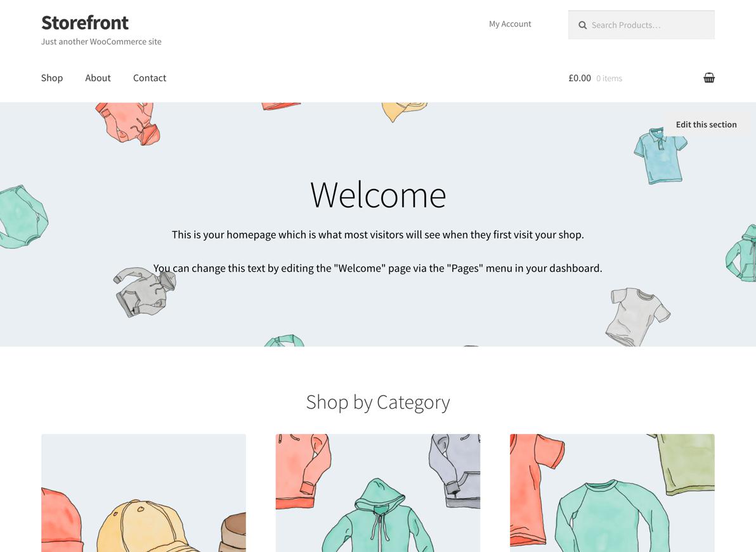
Task: Click the 0 items cart label
Action: (x=609, y=78)
